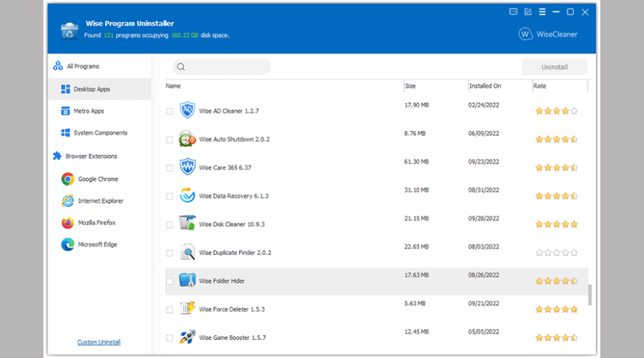Click the Desktop Apps tiles icon

(65, 89)
